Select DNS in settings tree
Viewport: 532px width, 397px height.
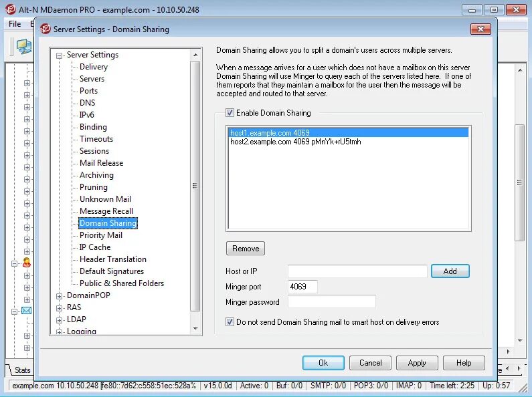click(x=87, y=103)
